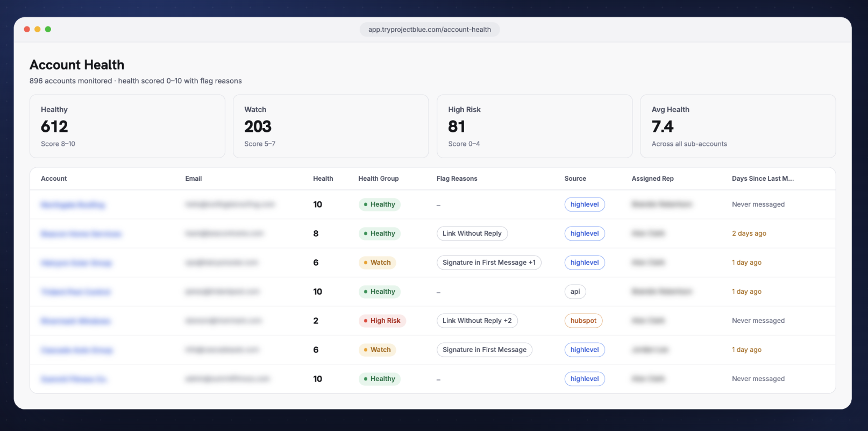The height and width of the screenshot is (431, 868).
Task: Click the Assigned Rep column header
Action: pos(653,179)
